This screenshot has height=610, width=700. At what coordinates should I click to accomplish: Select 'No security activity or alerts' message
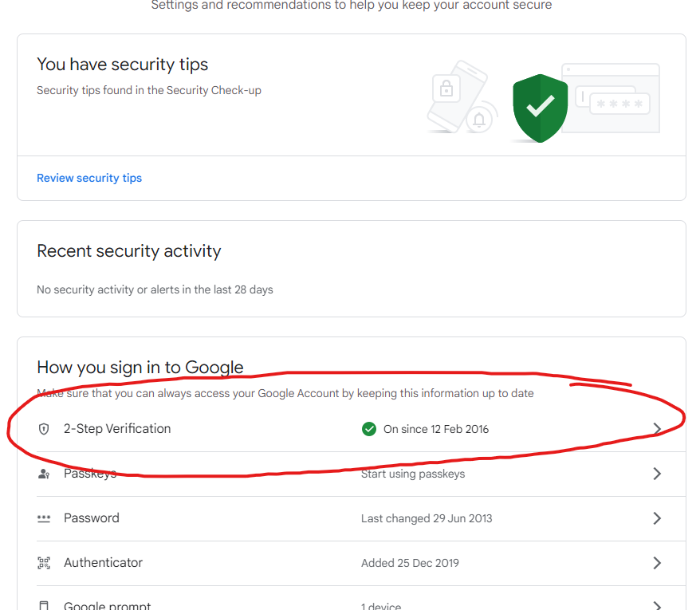coord(155,289)
